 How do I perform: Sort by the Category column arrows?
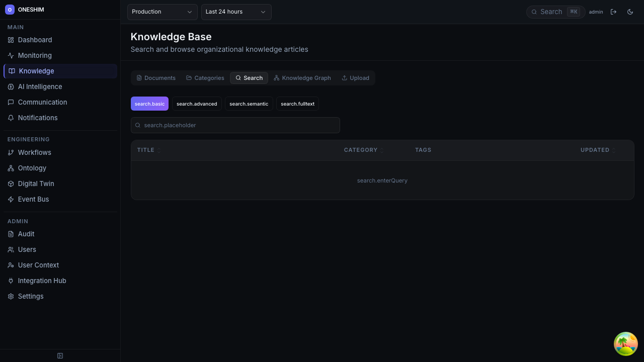click(x=381, y=150)
